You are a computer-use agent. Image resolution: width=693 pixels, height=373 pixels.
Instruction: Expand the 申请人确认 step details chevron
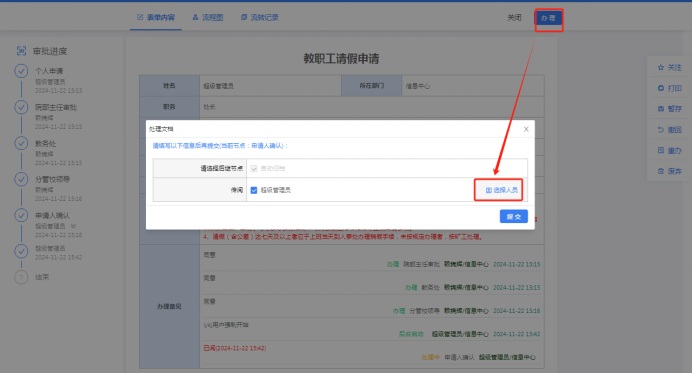coord(73,226)
